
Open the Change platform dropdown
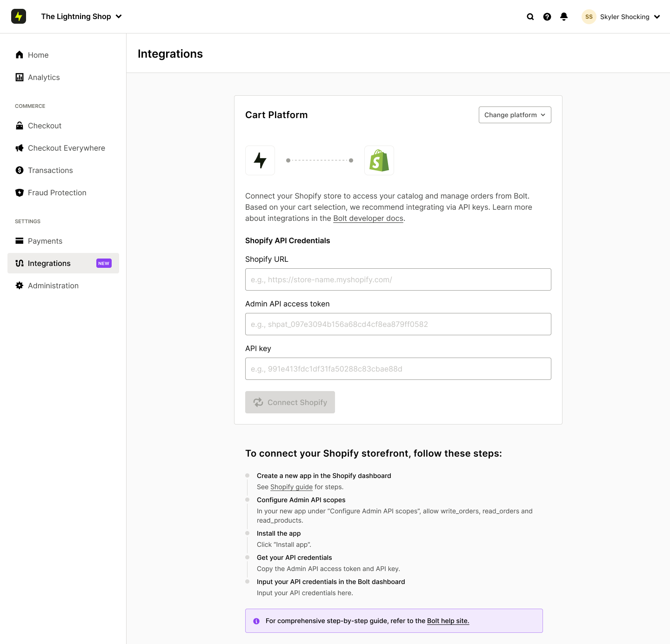pyautogui.click(x=515, y=115)
